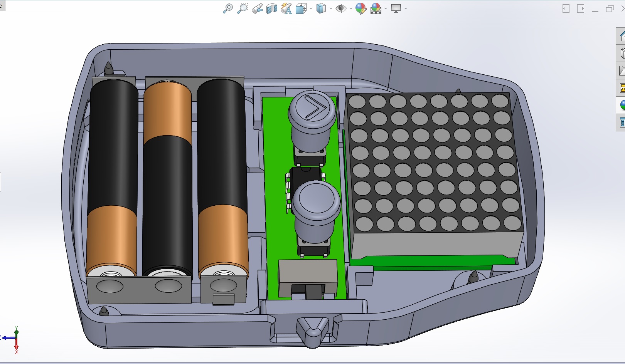Click the Hide/Show Items eye icon
This screenshot has width=625, height=364.
point(341,8)
